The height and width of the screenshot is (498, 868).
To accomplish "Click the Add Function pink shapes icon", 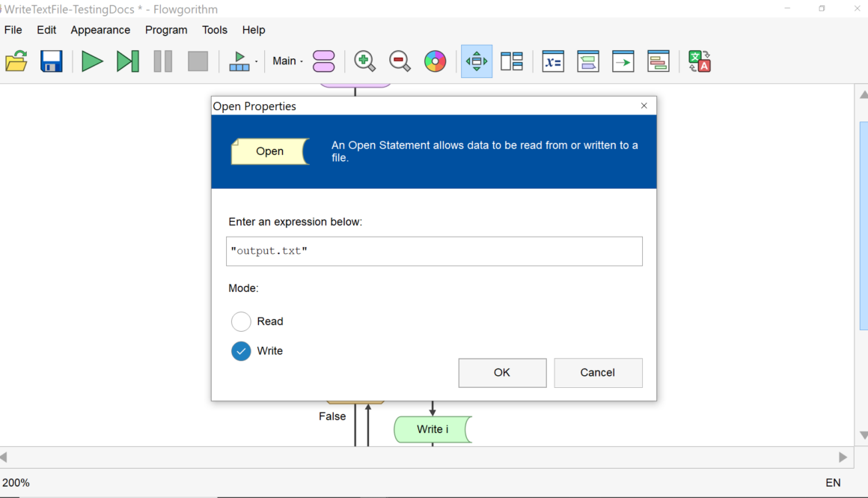I will pos(323,61).
